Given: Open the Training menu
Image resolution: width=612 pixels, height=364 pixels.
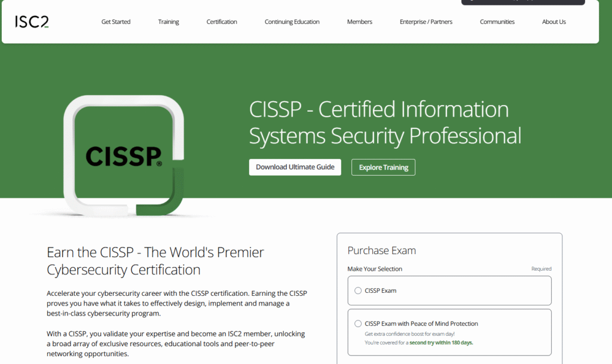Looking at the screenshot, I should click(x=168, y=22).
